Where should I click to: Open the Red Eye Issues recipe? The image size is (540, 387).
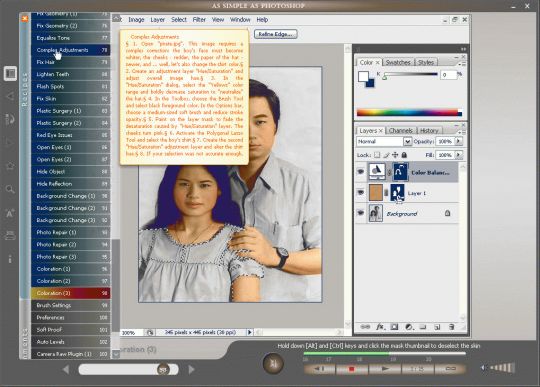coord(71,135)
